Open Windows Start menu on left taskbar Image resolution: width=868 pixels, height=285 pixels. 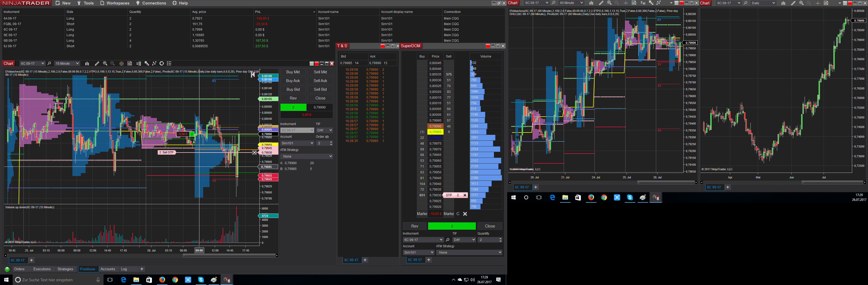pyautogui.click(x=6, y=280)
